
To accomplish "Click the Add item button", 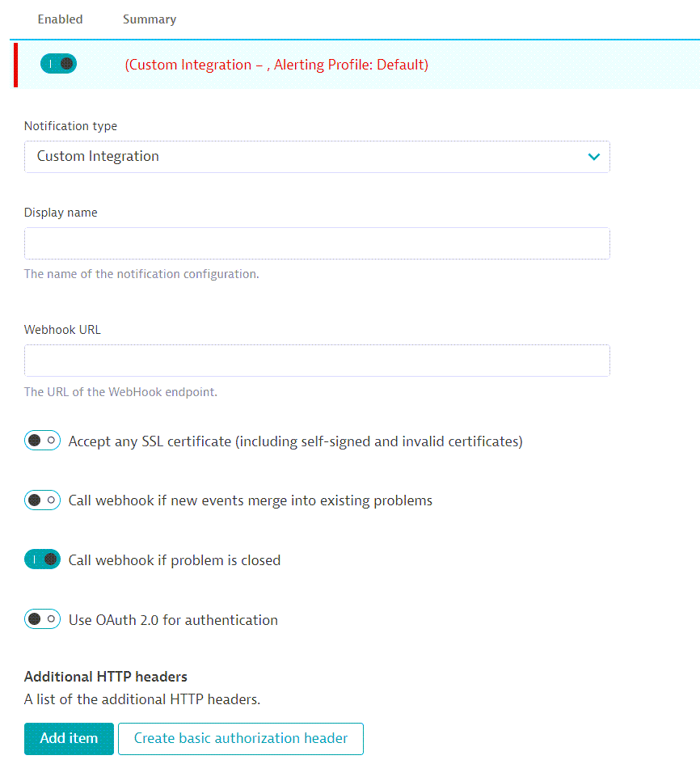I will tap(69, 738).
